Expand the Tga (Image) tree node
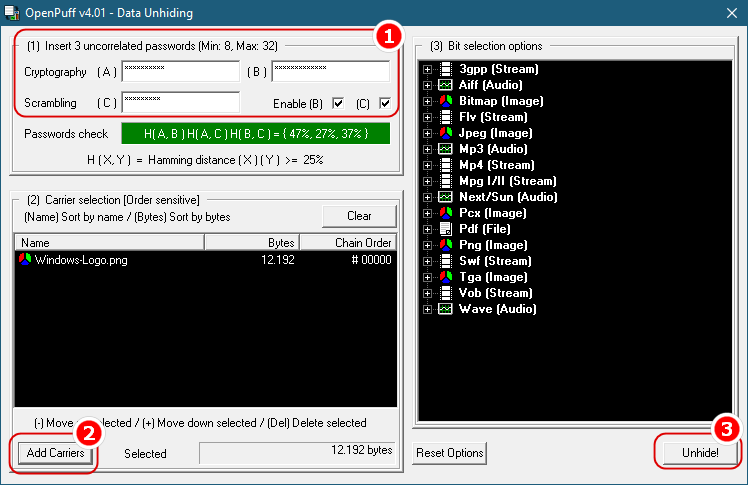The image size is (748, 485). tap(427, 278)
